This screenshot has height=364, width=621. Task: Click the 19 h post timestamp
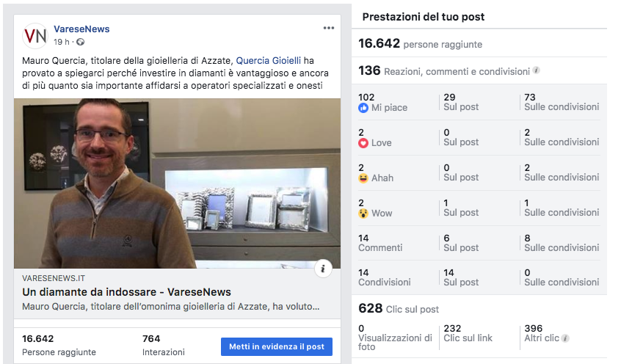(x=62, y=42)
